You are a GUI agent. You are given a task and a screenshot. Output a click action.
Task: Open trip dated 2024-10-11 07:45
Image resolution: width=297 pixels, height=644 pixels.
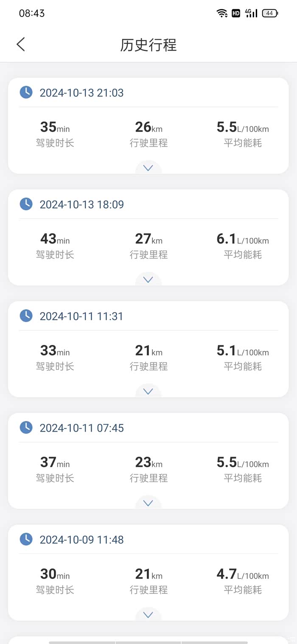(x=81, y=428)
